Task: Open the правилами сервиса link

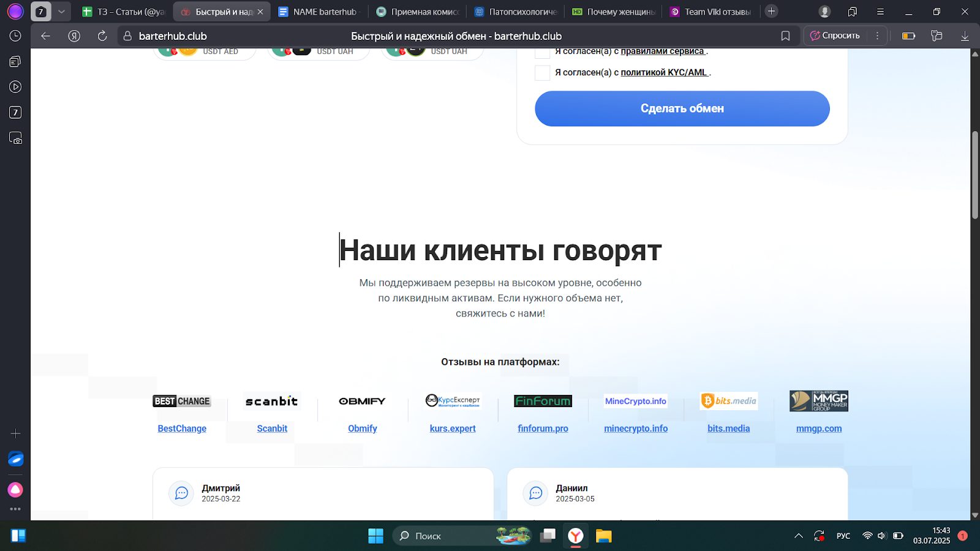Action: 663,51
